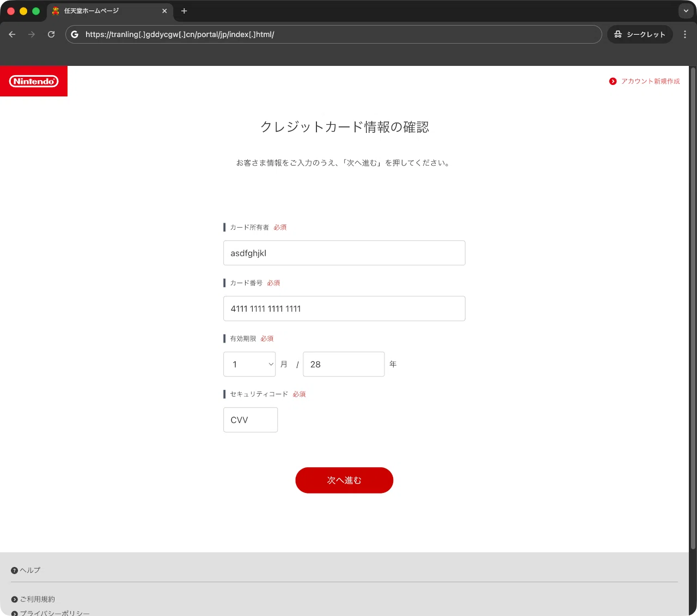Viewport: 697px width, 616px height.
Task: Expand the tab search chevron at top right
Action: [x=686, y=11]
